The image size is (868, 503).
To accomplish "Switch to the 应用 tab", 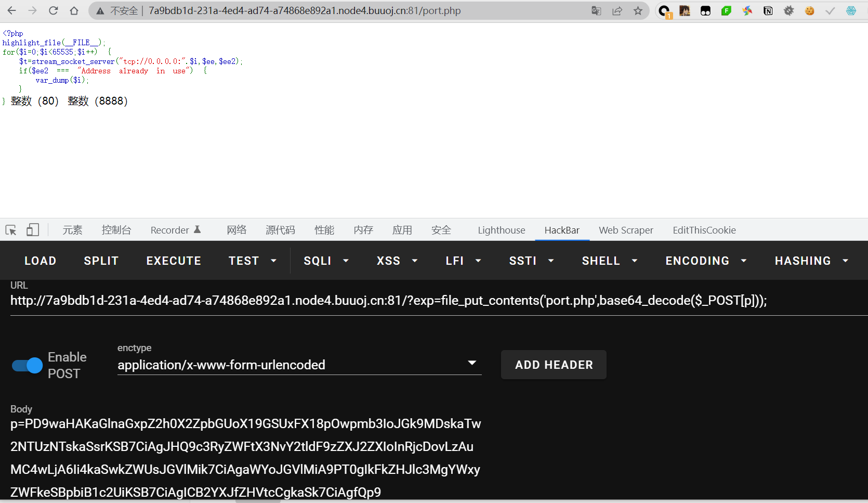I will click(x=402, y=230).
